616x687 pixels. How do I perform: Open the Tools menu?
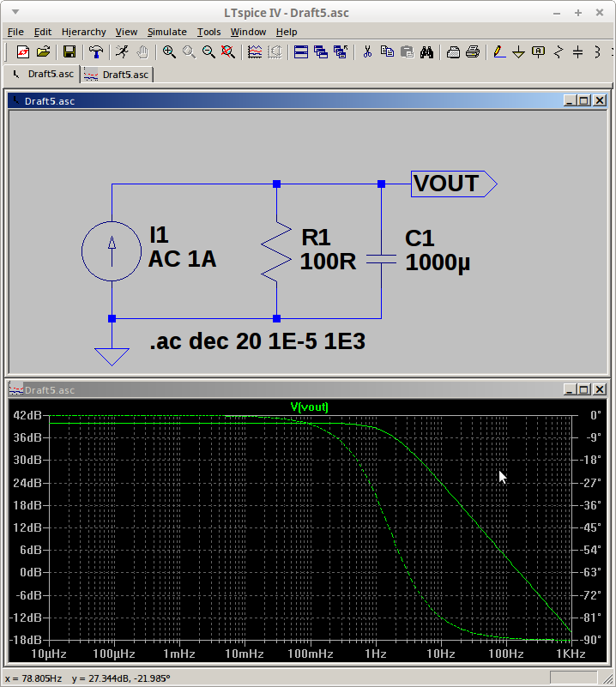coord(209,32)
